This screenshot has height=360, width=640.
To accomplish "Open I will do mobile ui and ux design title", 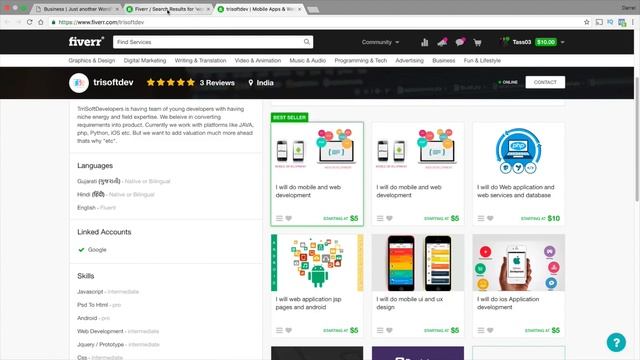I will coord(410,303).
